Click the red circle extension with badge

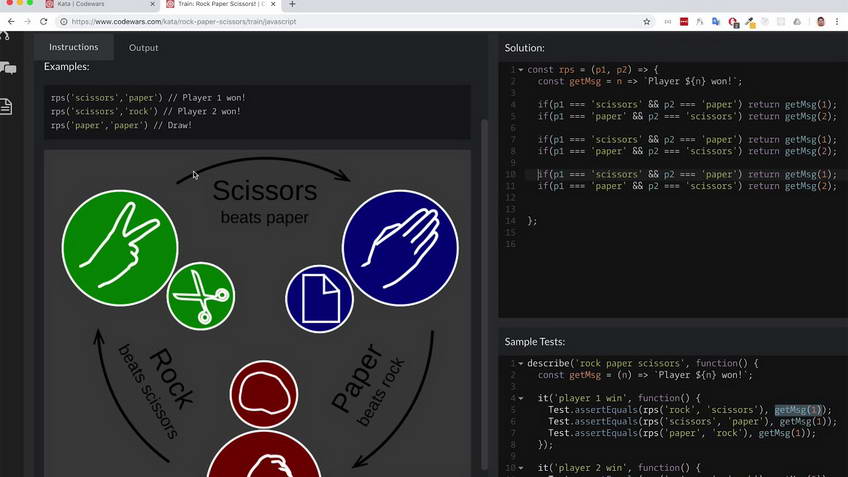click(x=733, y=22)
